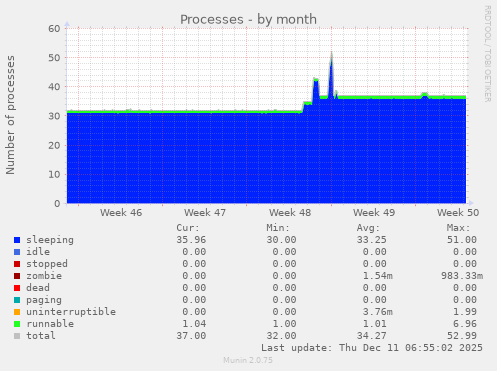Image resolution: width=497 pixels, height=371 pixels.
Task: Click the blue sleeping legend swatch
Action: pyautogui.click(x=17, y=240)
